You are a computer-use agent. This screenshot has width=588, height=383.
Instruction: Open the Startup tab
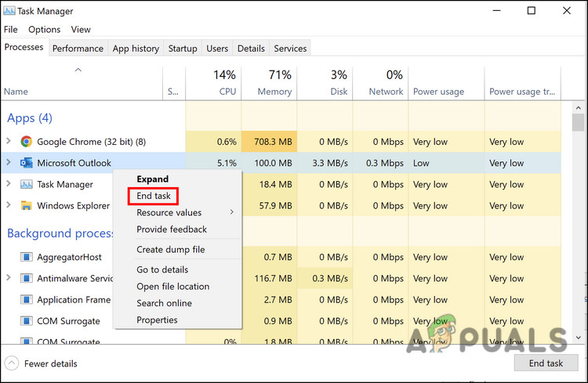pyautogui.click(x=183, y=49)
